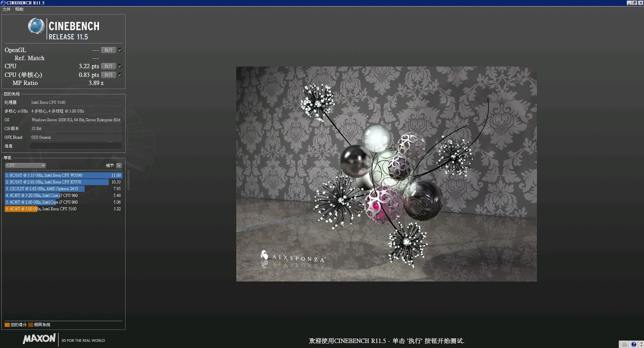Run the CPU benchmark with 执行

click(x=109, y=66)
